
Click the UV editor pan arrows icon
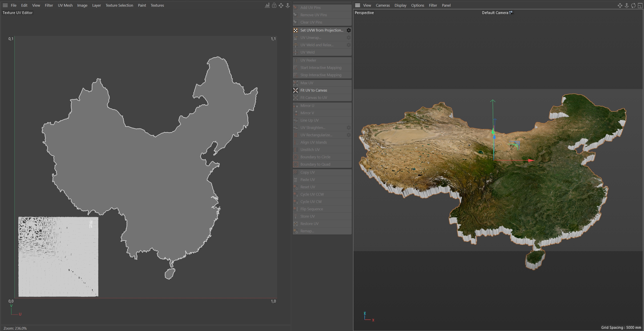point(281,5)
